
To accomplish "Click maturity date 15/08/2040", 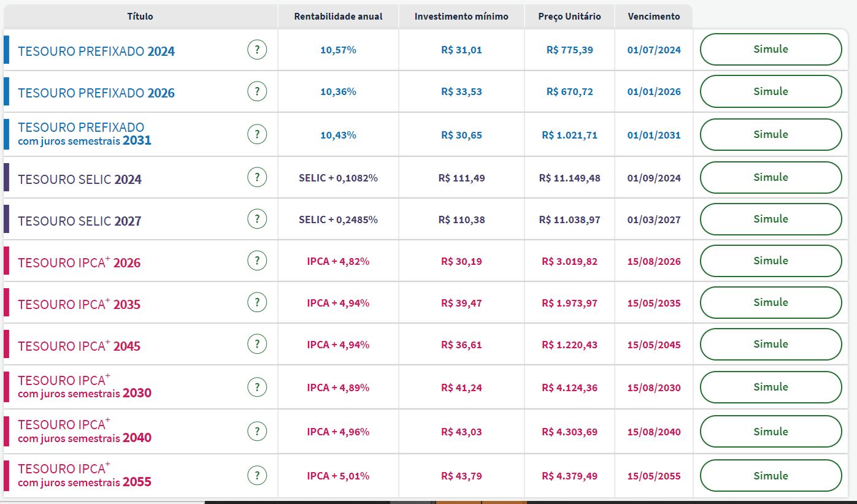I will (654, 432).
